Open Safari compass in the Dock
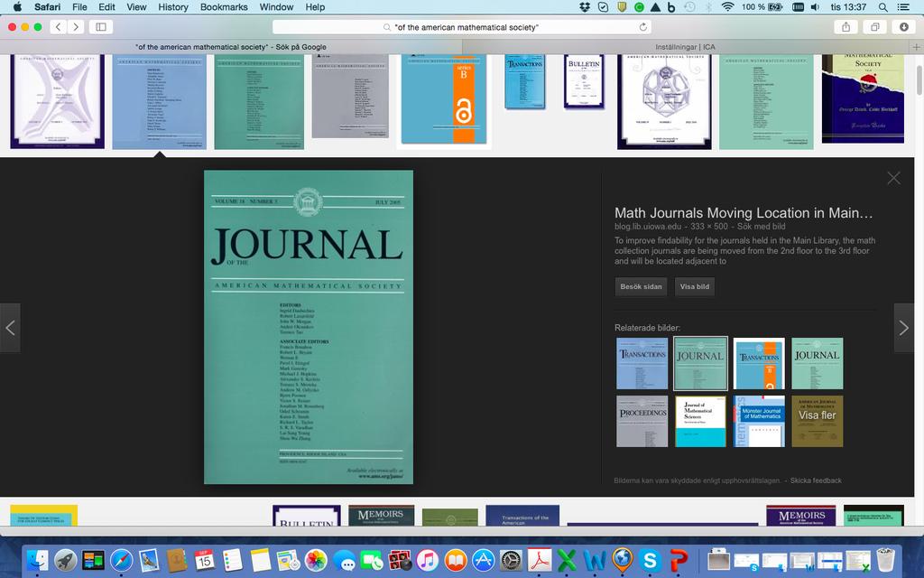 [122, 560]
